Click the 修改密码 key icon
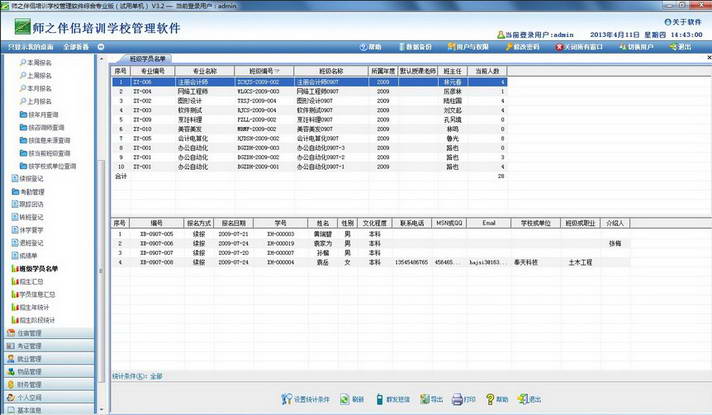 point(509,47)
